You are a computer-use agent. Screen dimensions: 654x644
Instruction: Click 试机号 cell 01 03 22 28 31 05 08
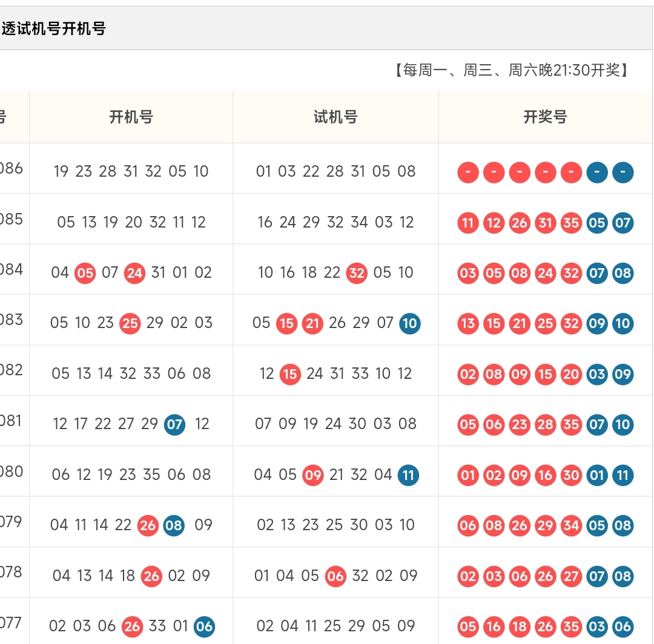[x=335, y=171]
